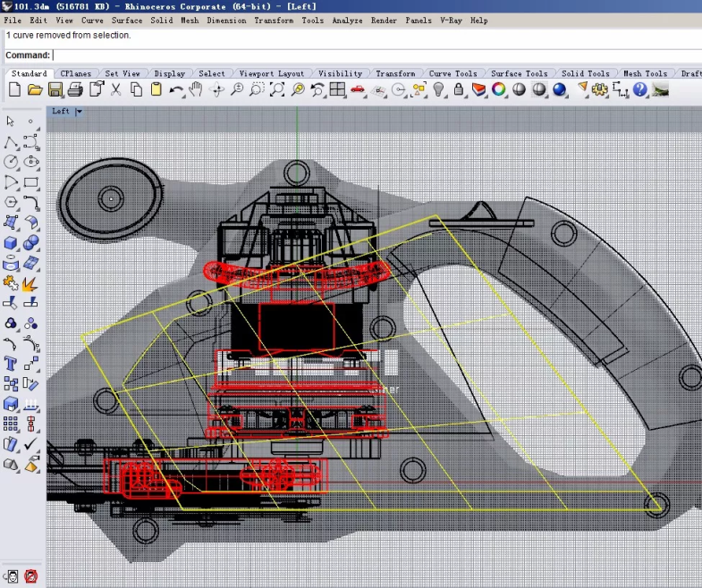Toggle the light bulb hide objects icon
Viewport: 702px width, 588px height.
(x=439, y=89)
